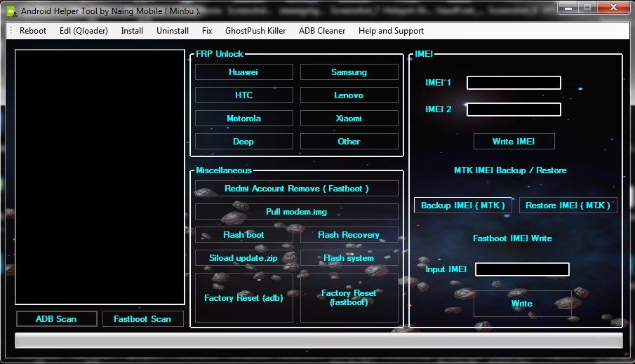Open the ADB Cleaner menu
Screen dimensions: 635x364
(322, 31)
